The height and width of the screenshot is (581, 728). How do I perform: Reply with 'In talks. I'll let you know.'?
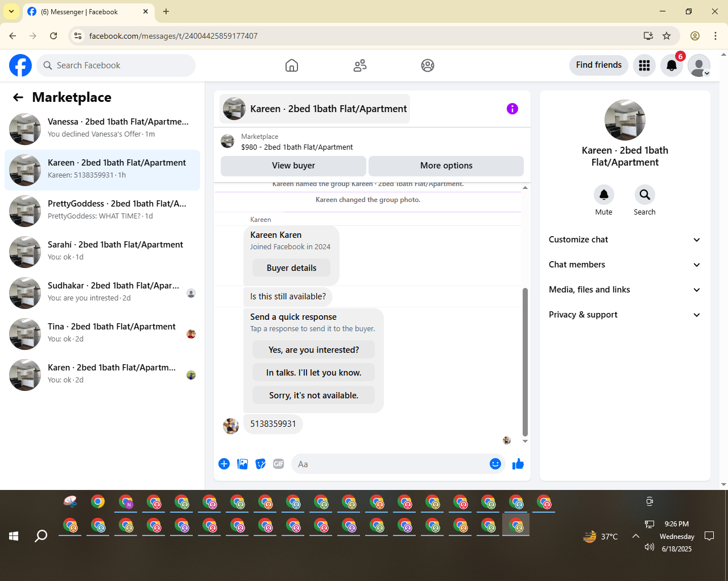pyautogui.click(x=314, y=373)
